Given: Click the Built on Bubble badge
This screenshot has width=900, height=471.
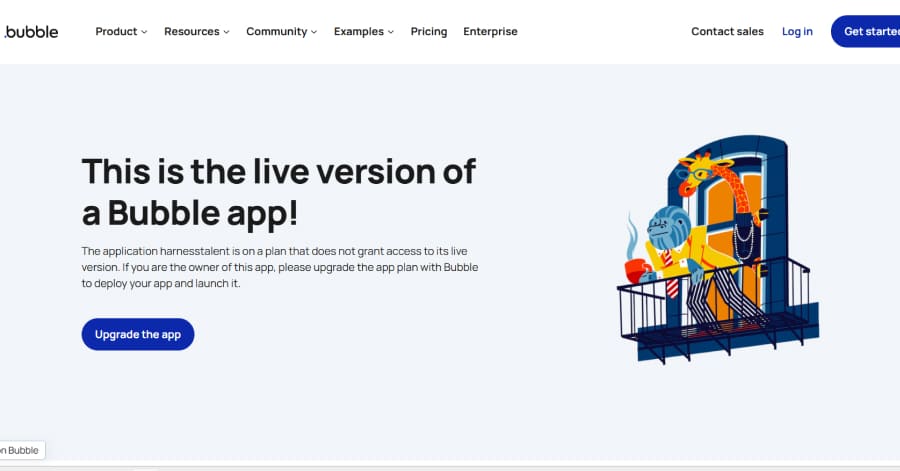Looking at the screenshot, I should [x=22, y=450].
